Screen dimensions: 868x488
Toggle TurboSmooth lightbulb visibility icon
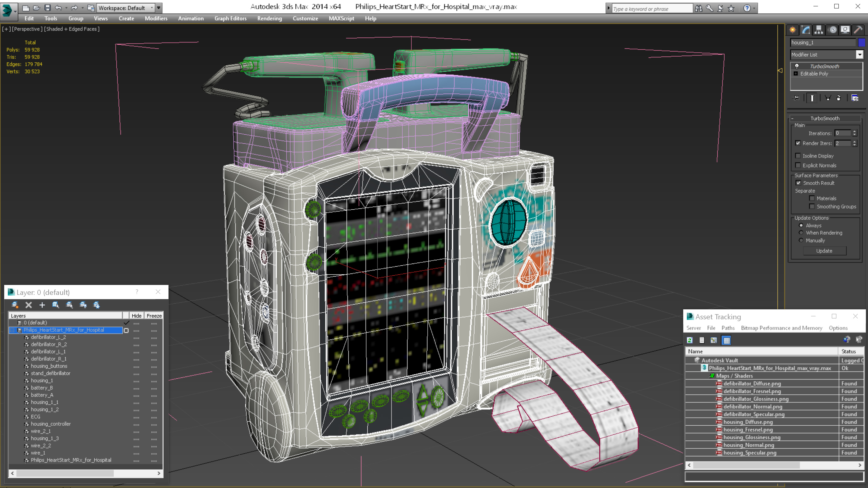(797, 66)
